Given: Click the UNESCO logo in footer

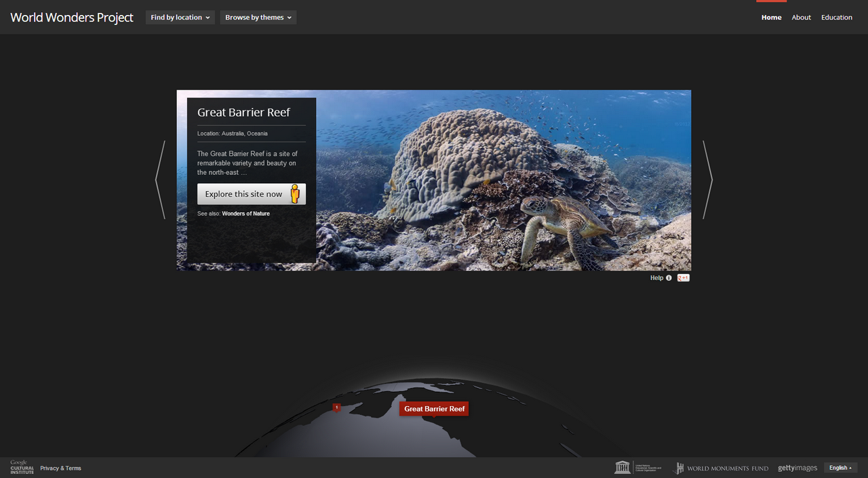Looking at the screenshot, I should (x=639, y=468).
